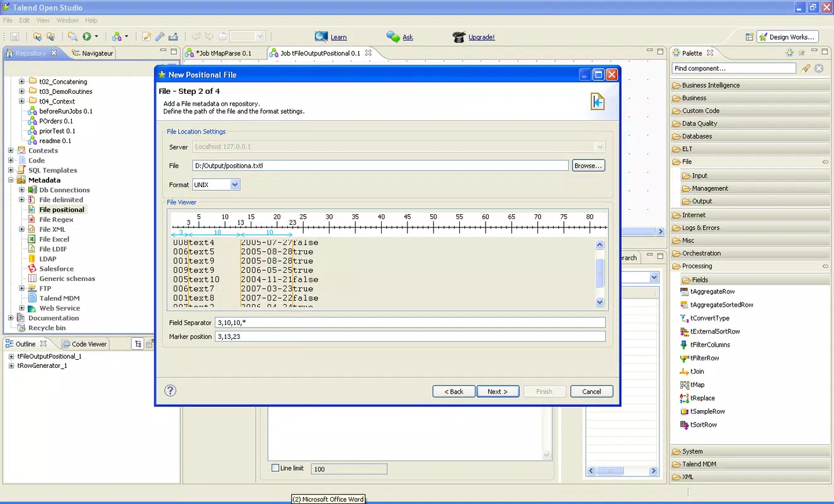The image size is (834, 504).
Task: Select tSortRow component in Palette
Action: 699,425
